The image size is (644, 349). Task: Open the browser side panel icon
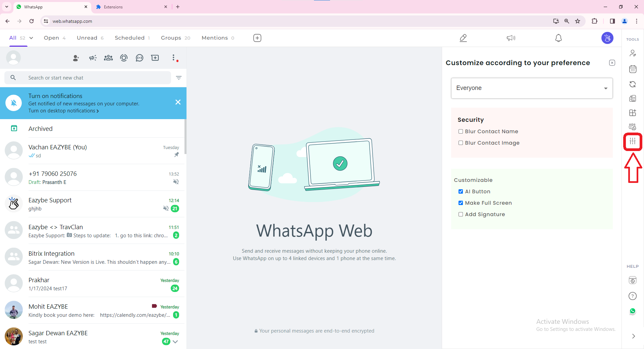point(612,21)
